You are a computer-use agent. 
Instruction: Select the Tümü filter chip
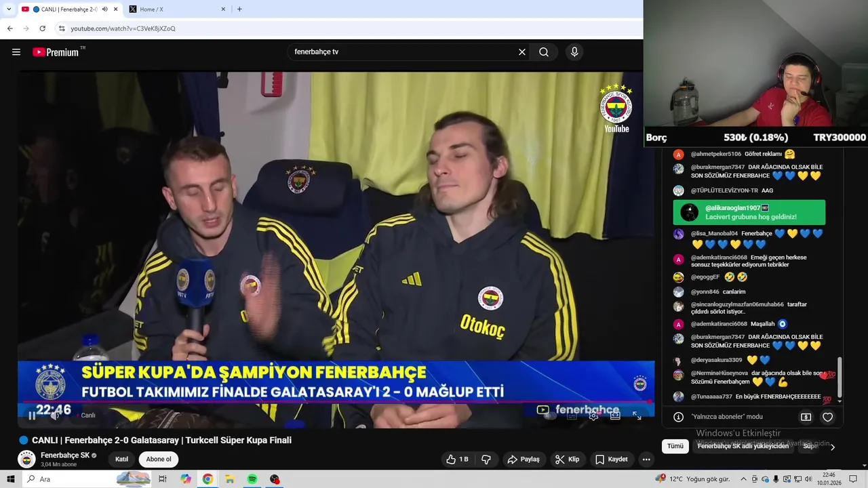675,446
